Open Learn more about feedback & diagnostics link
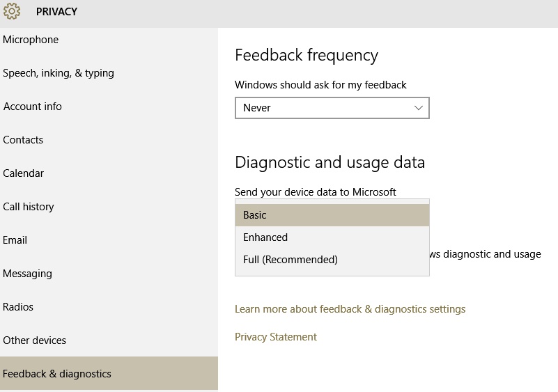The height and width of the screenshot is (392, 558). 350,309
